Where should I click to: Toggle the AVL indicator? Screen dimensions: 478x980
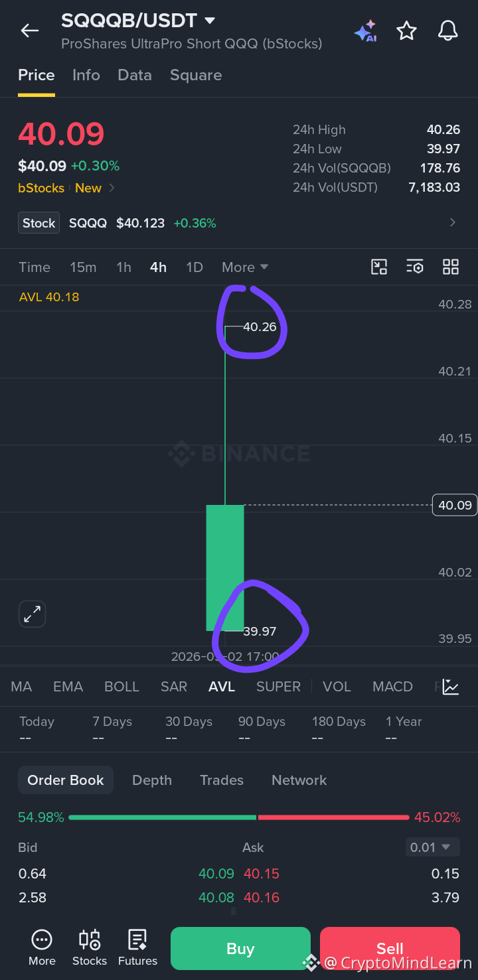[222, 687]
